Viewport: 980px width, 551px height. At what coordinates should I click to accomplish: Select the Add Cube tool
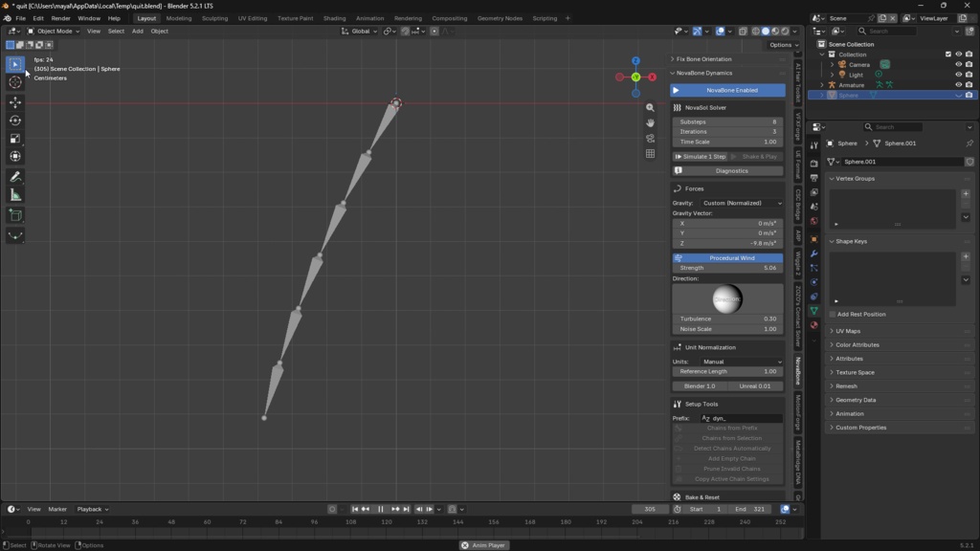click(x=15, y=215)
